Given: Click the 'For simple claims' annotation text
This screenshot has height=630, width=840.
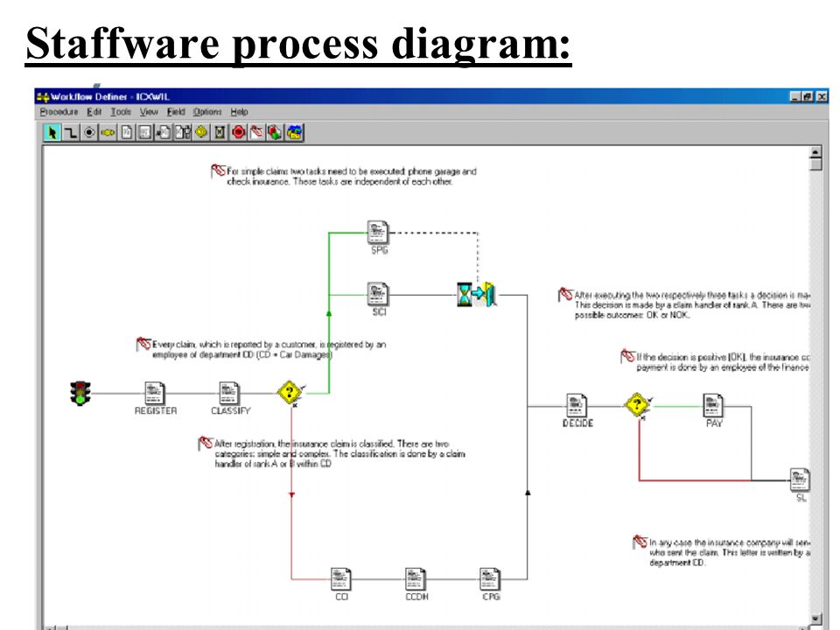Looking at the screenshot, I should 352,176.
